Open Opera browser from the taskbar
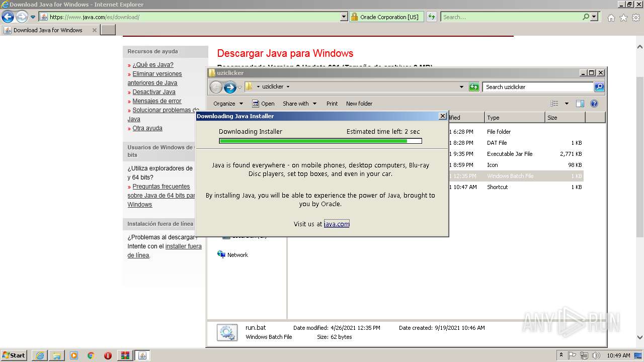 coord(108,355)
